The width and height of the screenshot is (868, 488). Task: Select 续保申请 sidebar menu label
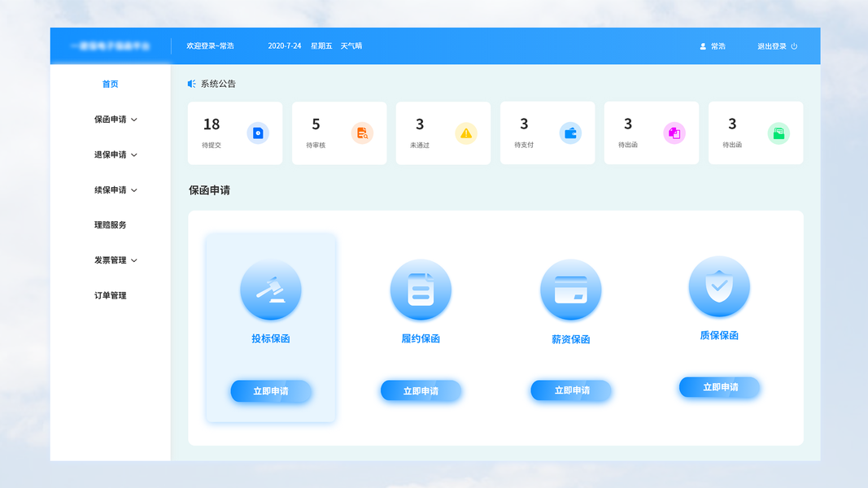pos(110,190)
